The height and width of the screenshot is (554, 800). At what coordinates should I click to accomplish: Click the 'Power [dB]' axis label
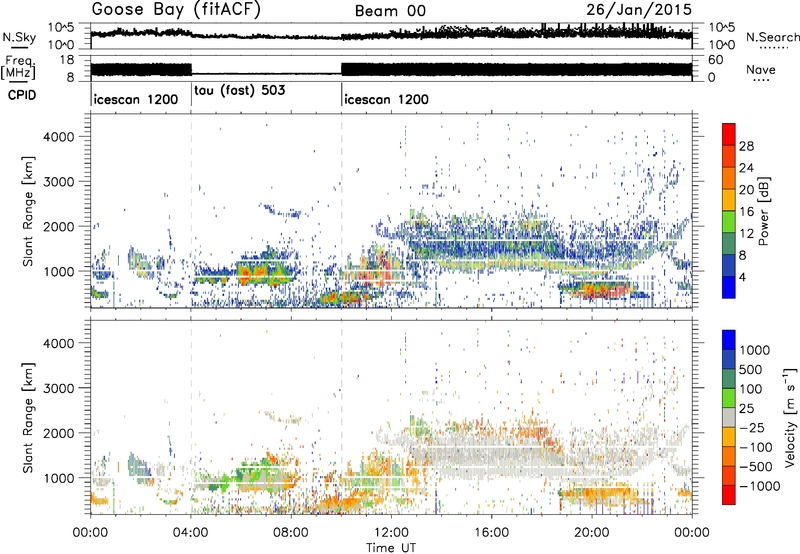tap(765, 211)
